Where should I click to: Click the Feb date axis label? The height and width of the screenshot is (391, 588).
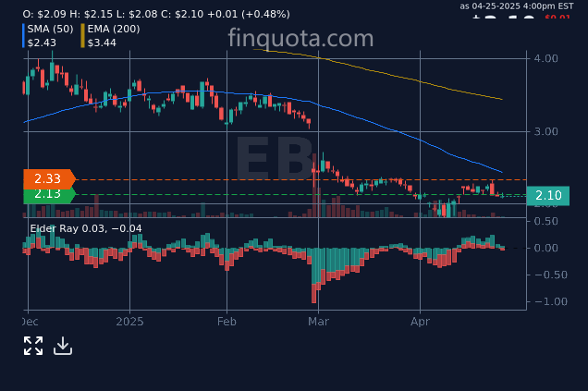227,322
